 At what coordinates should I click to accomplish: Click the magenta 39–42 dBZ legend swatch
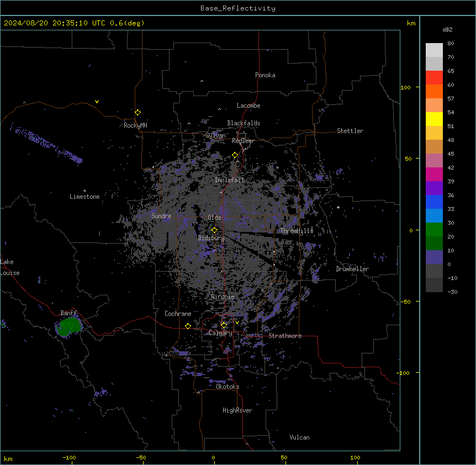pos(434,175)
